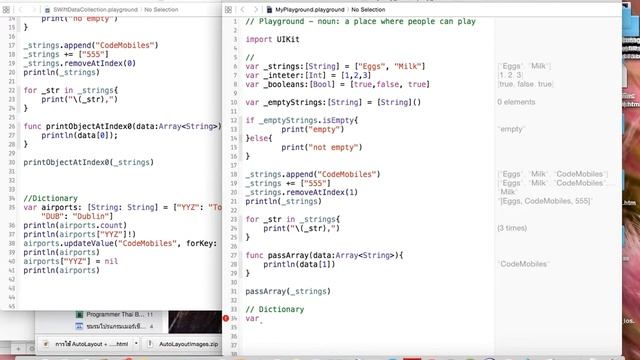Open dropdown arrow beside AutoLayout html download

point(136,344)
